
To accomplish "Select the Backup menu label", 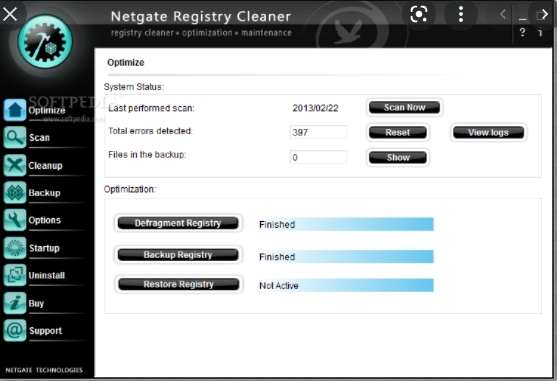I will click(44, 193).
